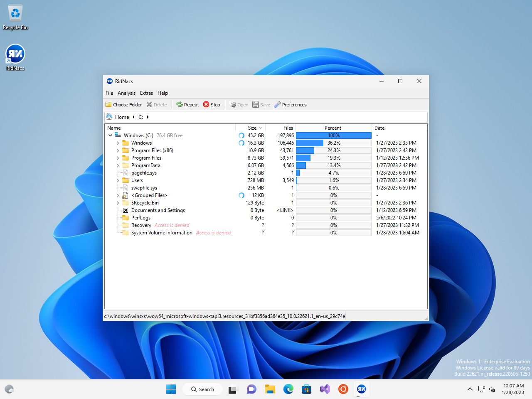Image resolution: width=532 pixels, height=399 pixels.
Task: Click the 24.3% percent bar
Action: point(333,150)
